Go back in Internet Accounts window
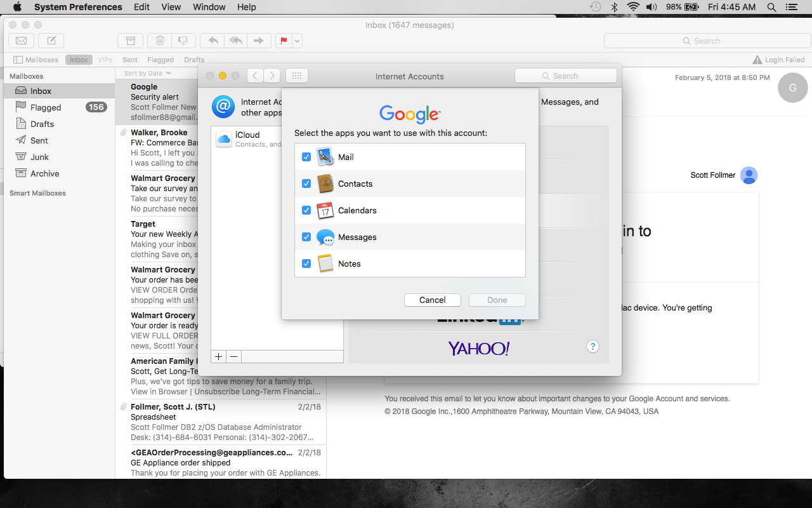The width and height of the screenshot is (812, 508). click(x=255, y=76)
